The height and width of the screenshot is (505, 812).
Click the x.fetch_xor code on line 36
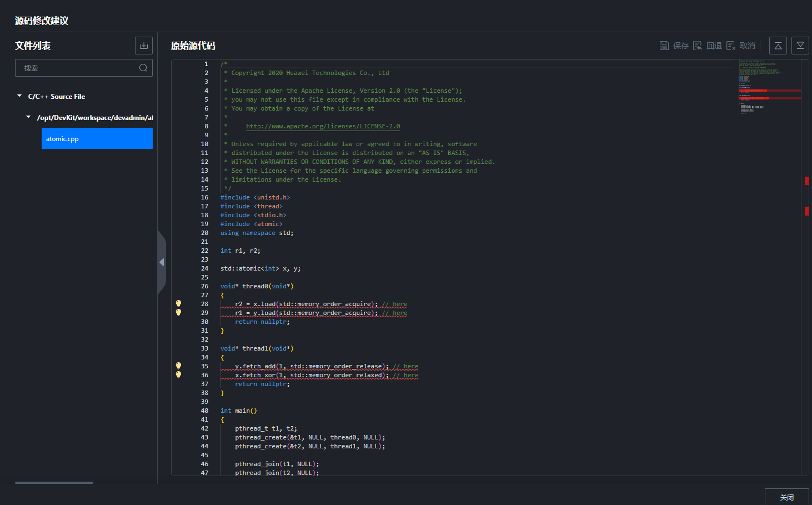click(x=312, y=375)
